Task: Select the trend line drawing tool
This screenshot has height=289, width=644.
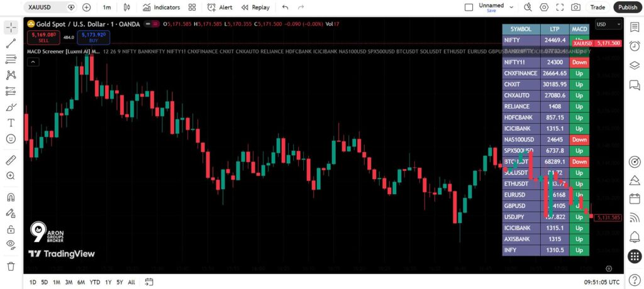Action: click(11, 43)
